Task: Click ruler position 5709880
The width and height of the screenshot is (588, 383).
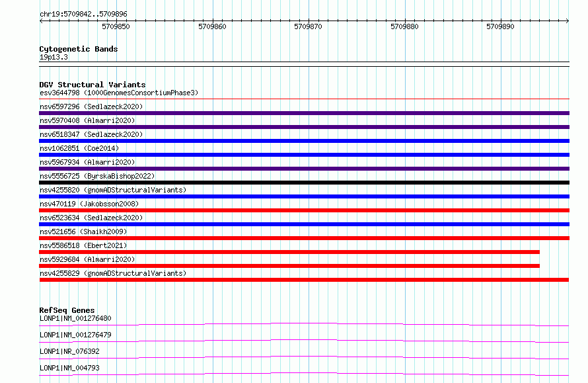Action: pyautogui.click(x=404, y=26)
